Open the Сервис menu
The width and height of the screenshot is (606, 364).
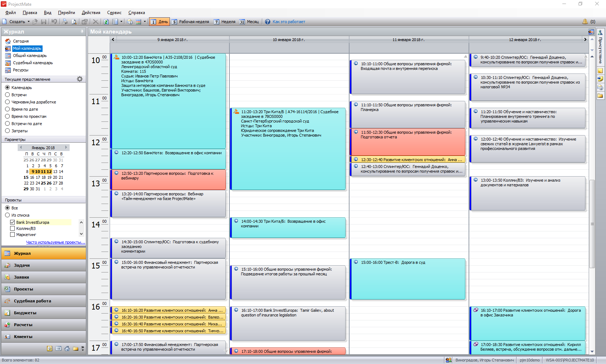114,13
